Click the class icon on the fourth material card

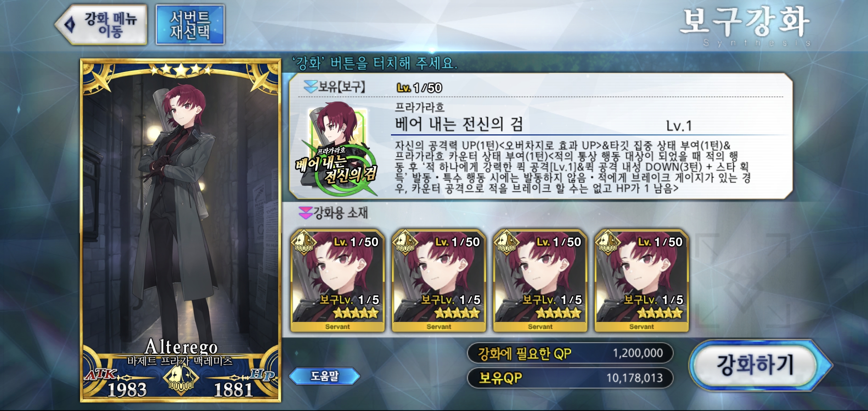click(608, 242)
